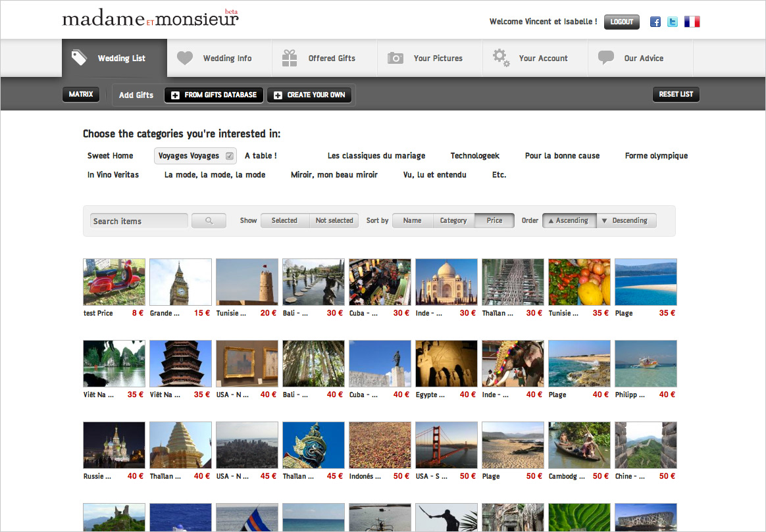Click the MATRIX button
Image resolution: width=766 pixels, height=532 pixels.
coord(80,94)
